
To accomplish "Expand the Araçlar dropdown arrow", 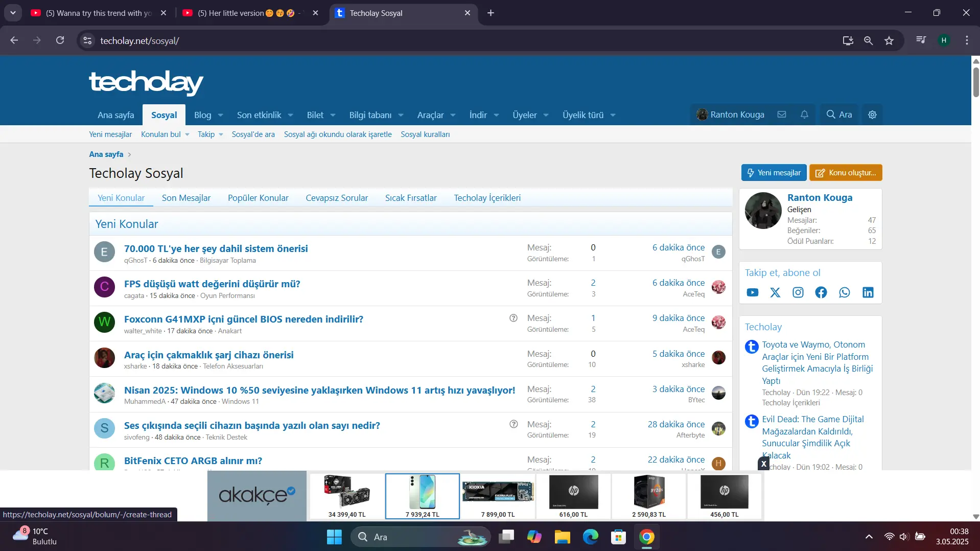I will pyautogui.click(x=453, y=115).
